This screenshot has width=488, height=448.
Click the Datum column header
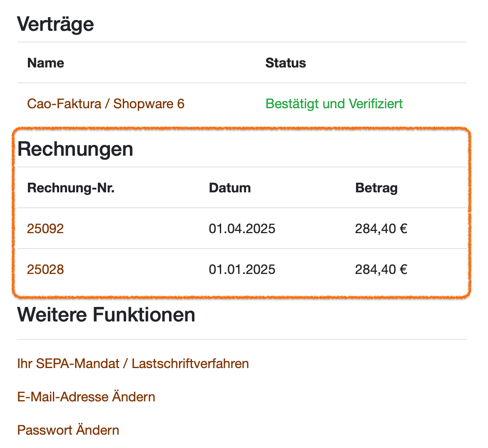coord(230,188)
